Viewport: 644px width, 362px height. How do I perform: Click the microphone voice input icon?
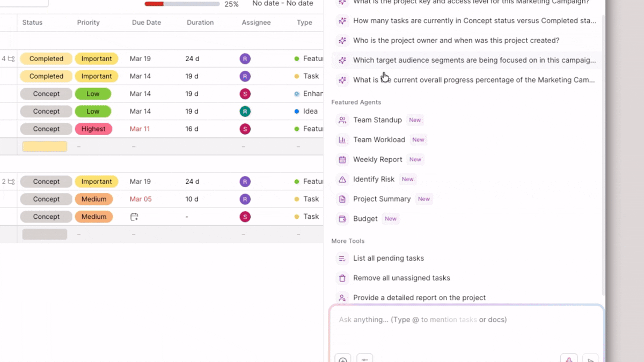tap(569, 359)
